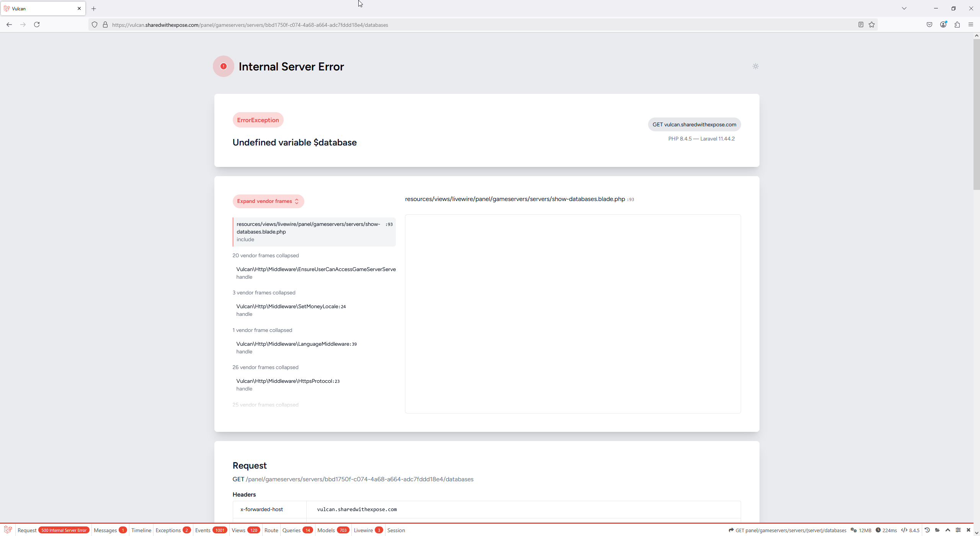This screenshot has height=536, width=980.
Task: Open the list all tabs dropdown arrow
Action: coord(904,8)
